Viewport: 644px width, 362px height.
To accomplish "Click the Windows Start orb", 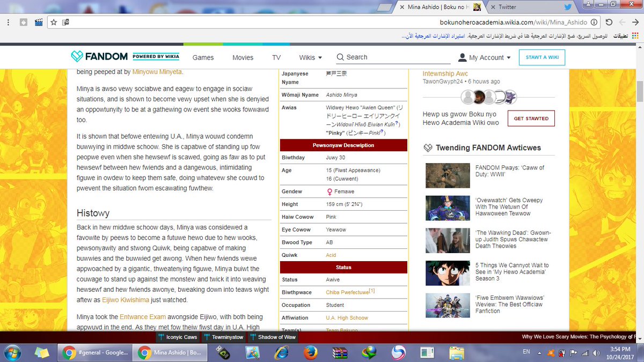I will point(12,352).
